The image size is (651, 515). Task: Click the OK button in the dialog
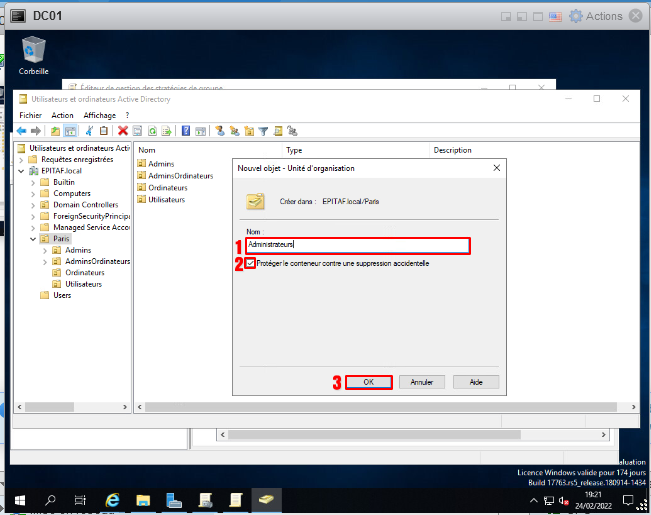tap(368, 382)
